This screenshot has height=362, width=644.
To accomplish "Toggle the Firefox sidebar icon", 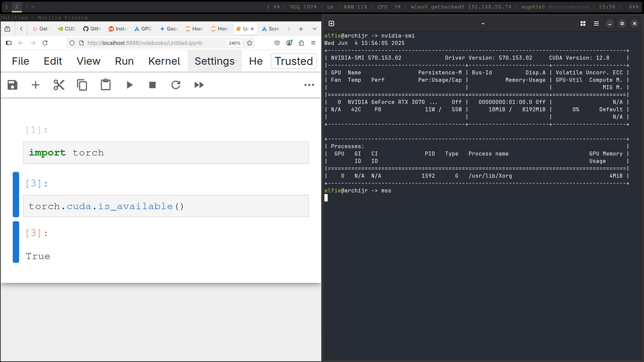I will 8,43.
